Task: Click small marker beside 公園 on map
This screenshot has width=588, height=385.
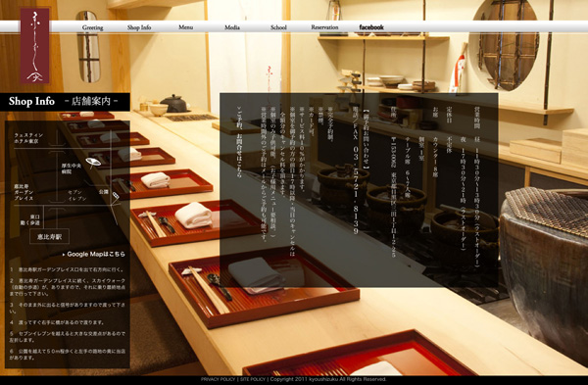Action: 116,195
